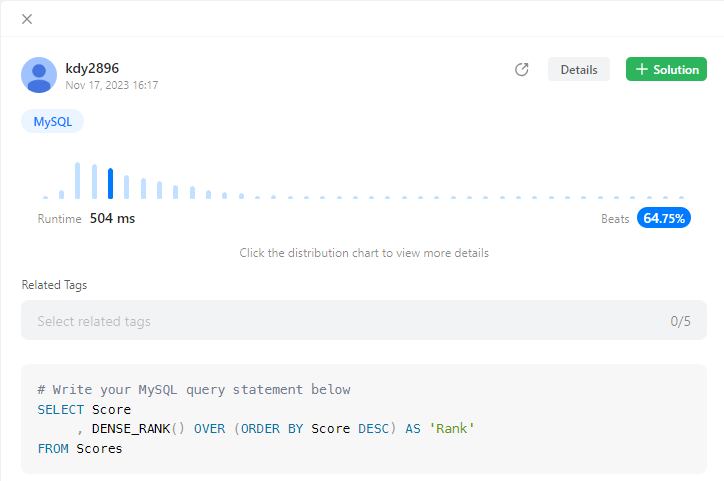This screenshot has height=481, width=724.
Task: Click the Nov 17, 2023 16:17 timestamp
Action: (x=112, y=85)
